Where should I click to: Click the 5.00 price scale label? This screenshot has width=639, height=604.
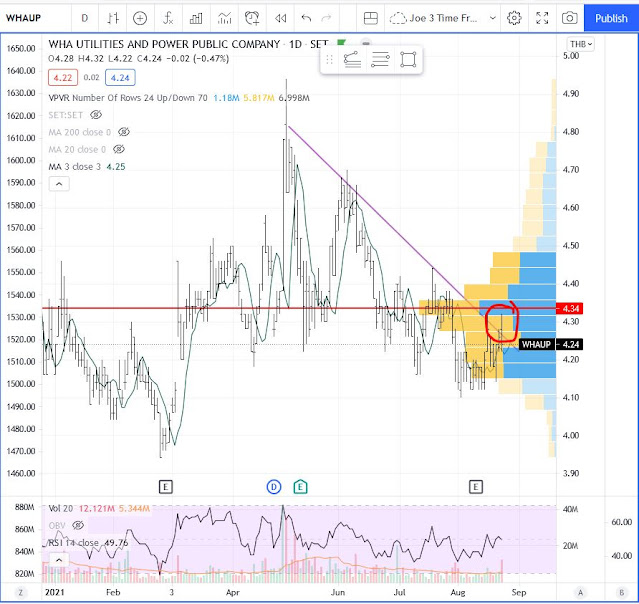point(571,56)
